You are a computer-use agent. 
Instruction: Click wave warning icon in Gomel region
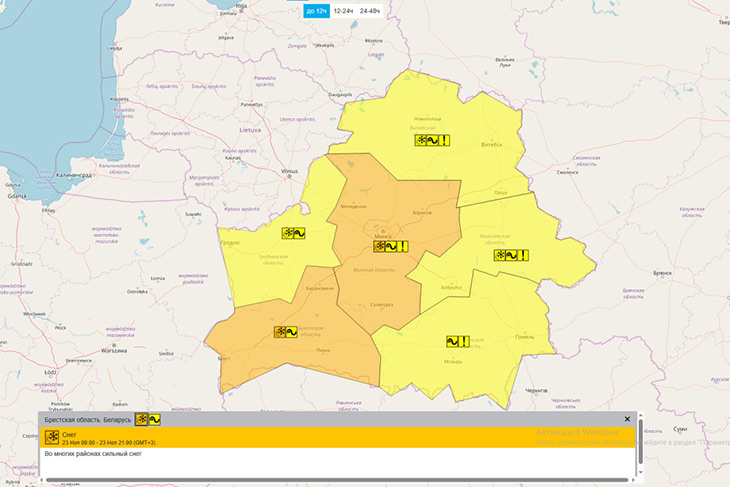(452, 341)
